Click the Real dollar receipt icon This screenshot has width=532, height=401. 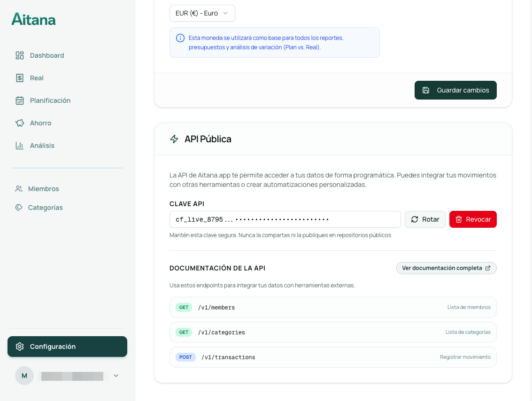click(x=20, y=78)
